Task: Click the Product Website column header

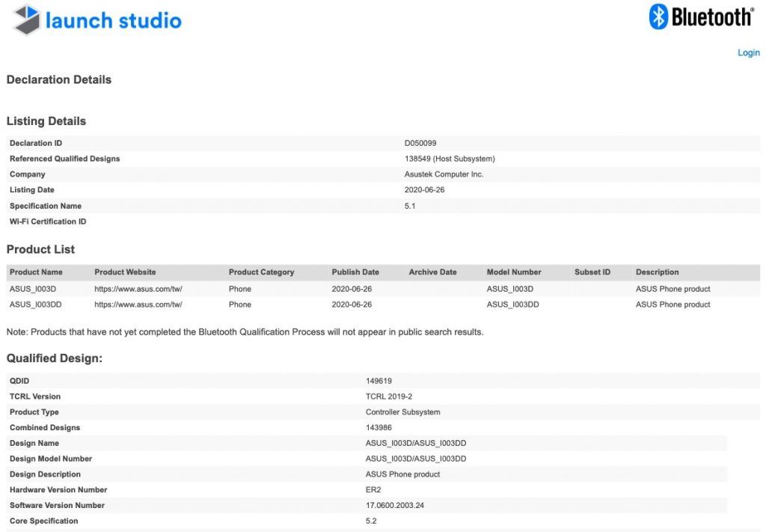Action: coord(125,272)
